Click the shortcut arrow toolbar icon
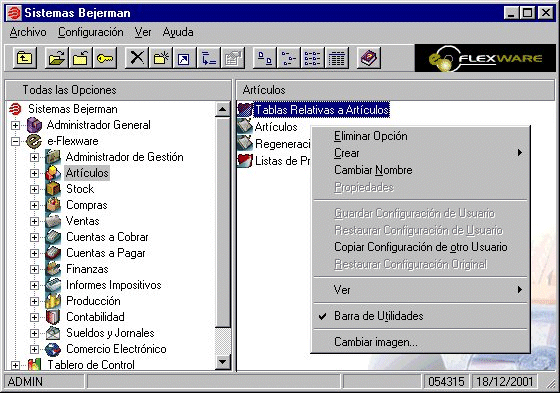Image resolution: width=560 pixels, height=393 pixels. point(185,58)
